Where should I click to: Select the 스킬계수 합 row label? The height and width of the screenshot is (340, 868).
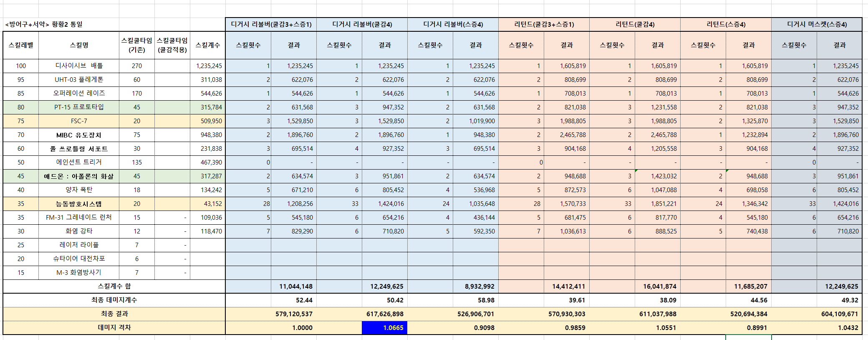click(114, 286)
